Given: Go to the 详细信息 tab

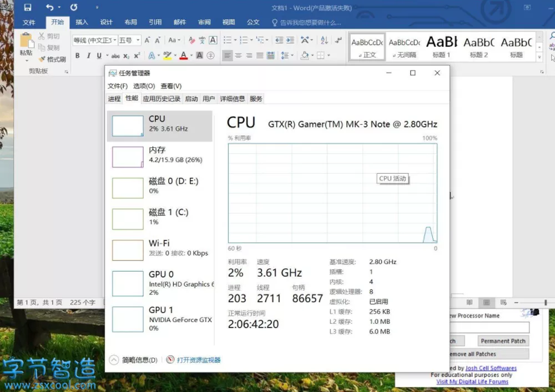Looking at the screenshot, I should (232, 99).
